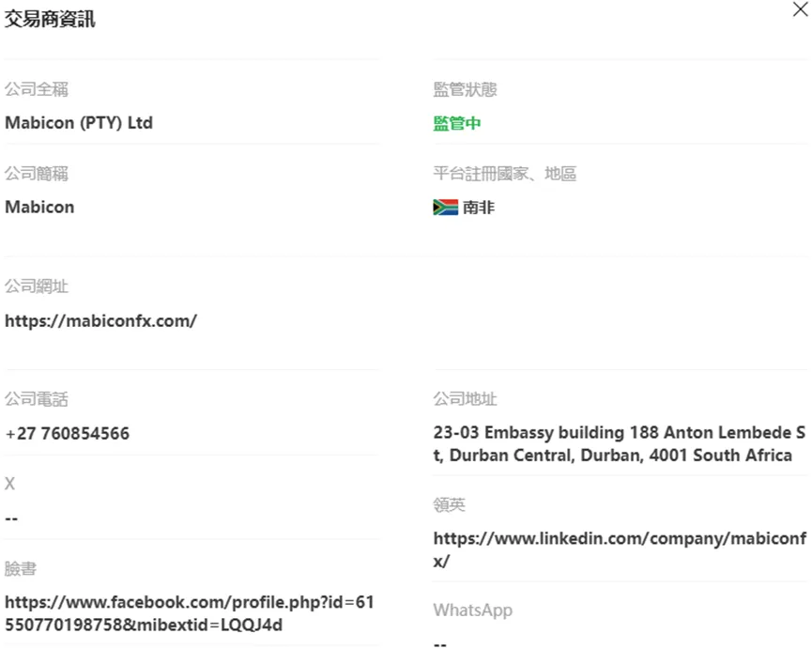The width and height of the screenshot is (812, 649).
Task: Click the 交易商資訊 dialog title
Action: pyautogui.click(x=50, y=20)
